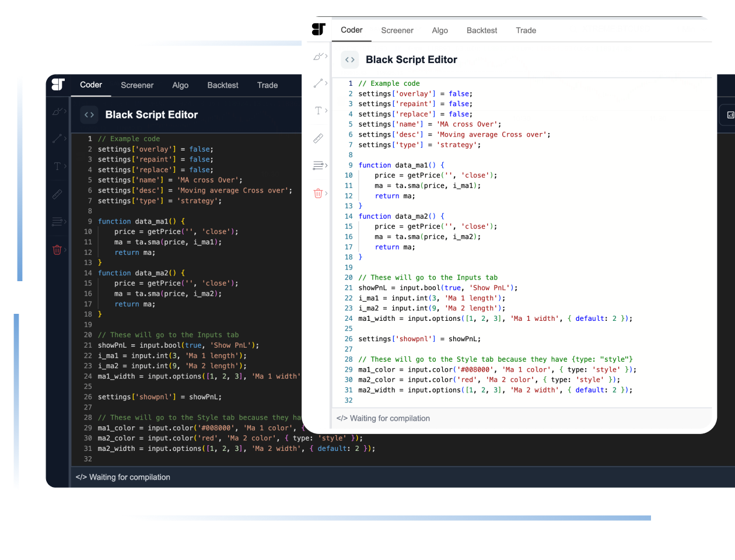The width and height of the screenshot is (735, 560).
Task: Expand the text tool options in dark sidebar
Action: 65,166
